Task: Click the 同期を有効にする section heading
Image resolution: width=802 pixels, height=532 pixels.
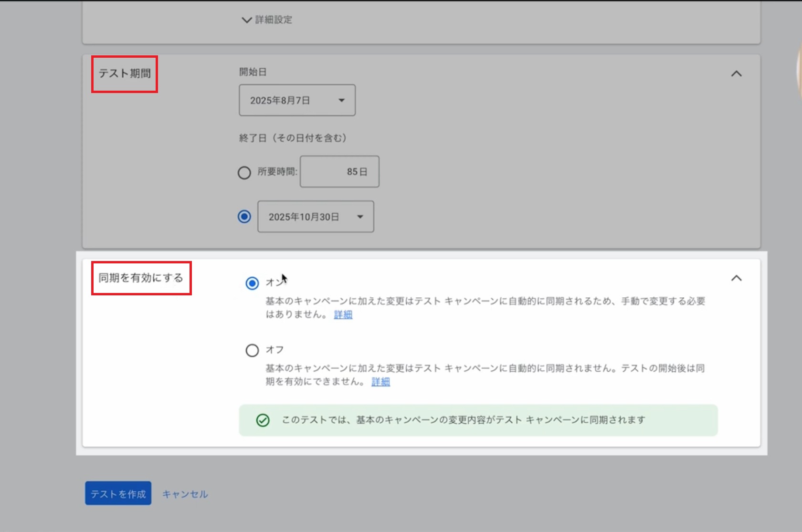Action: pyautogui.click(x=141, y=278)
